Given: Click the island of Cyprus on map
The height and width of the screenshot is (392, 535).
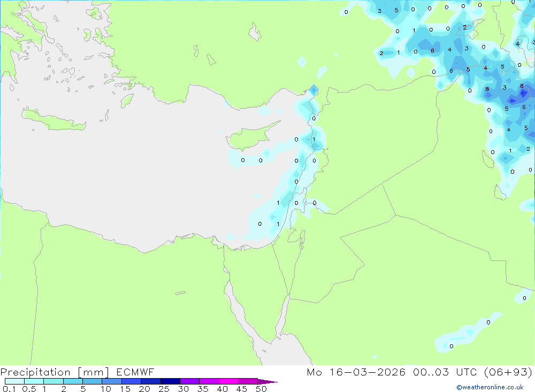Looking at the screenshot, I should pyautogui.click(x=249, y=138).
